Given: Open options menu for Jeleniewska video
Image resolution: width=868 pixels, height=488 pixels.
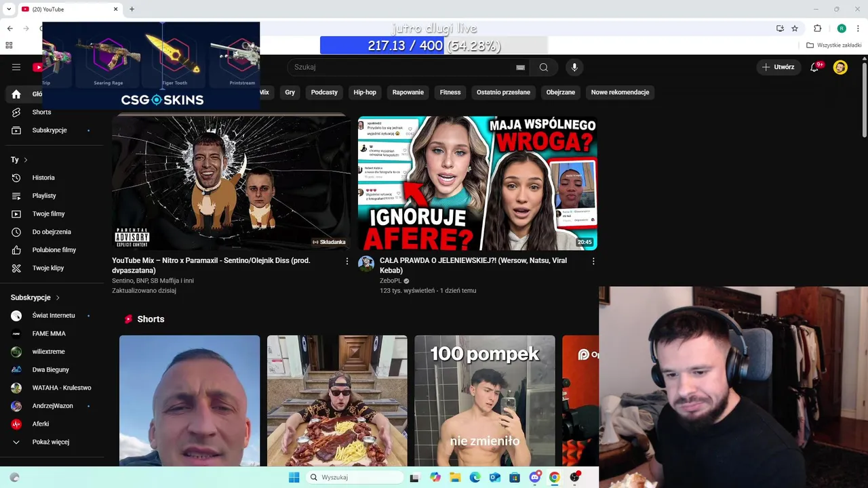Looking at the screenshot, I should [x=593, y=261].
